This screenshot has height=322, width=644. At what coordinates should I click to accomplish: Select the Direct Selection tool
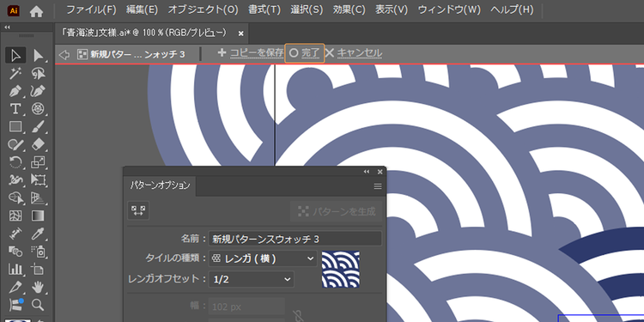(x=38, y=55)
